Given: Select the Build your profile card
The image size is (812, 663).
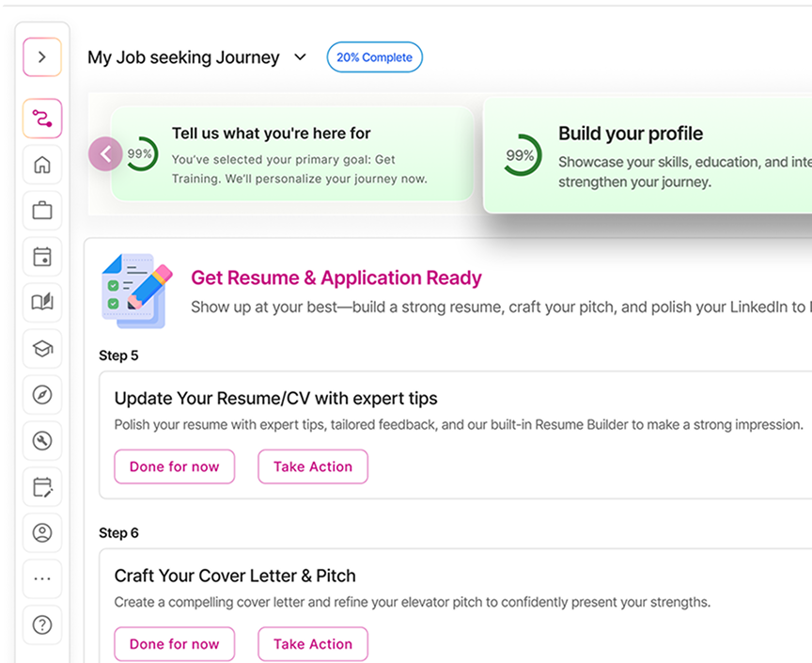Looking at the screenshot, I should click(647, 154).
